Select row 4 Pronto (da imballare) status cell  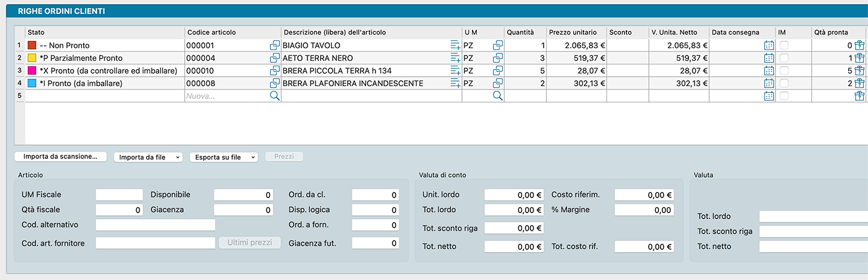point(102,83)
